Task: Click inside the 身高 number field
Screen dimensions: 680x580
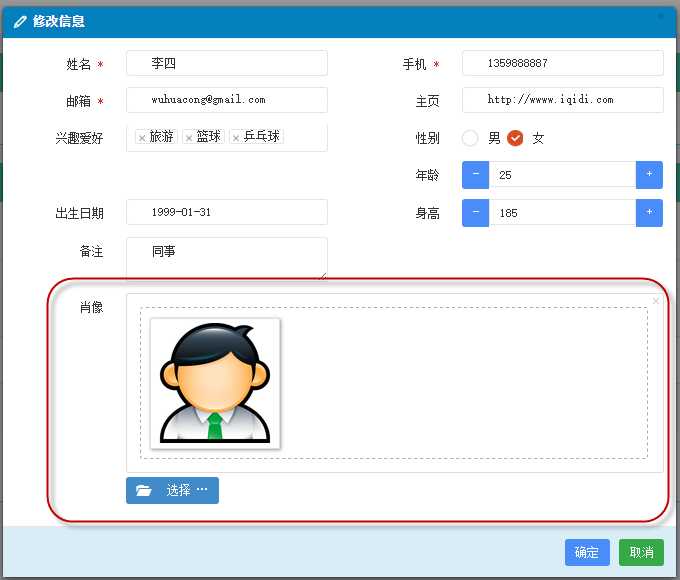Action: 562,213
